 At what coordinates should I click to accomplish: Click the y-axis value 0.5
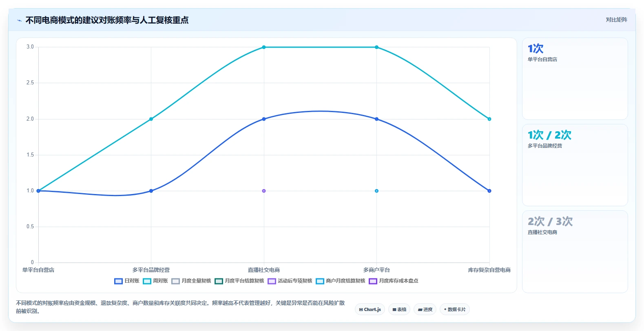[30, 227]
